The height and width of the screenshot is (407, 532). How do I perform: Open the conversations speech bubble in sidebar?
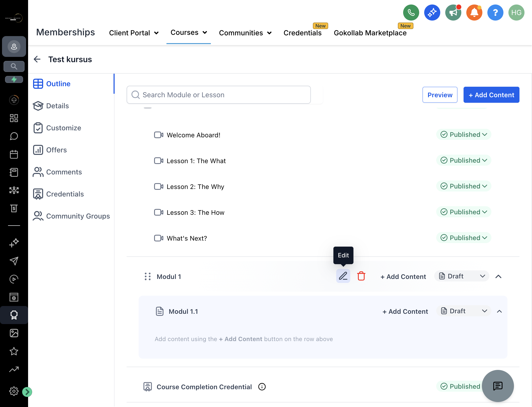pos(14,136)
